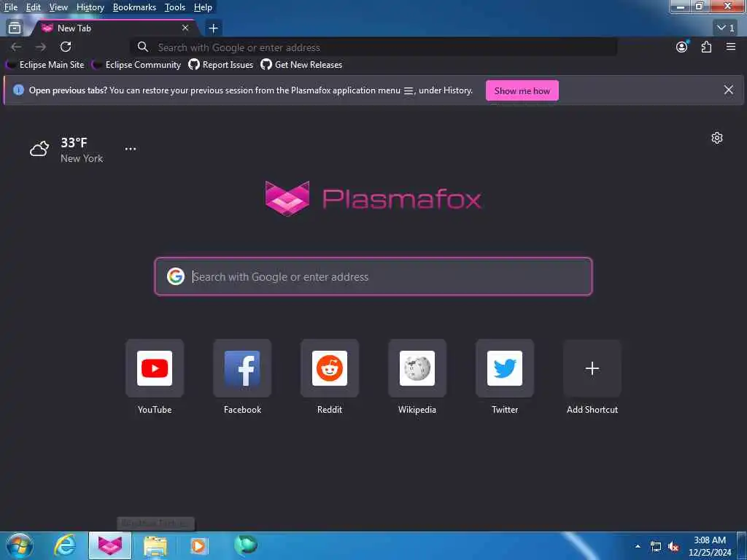Focus the top address bar field

click(373, 47)
